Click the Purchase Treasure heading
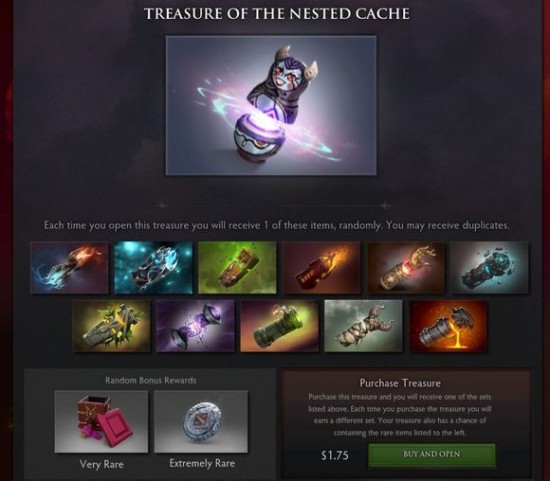550x481 pixels. [400, 383]
